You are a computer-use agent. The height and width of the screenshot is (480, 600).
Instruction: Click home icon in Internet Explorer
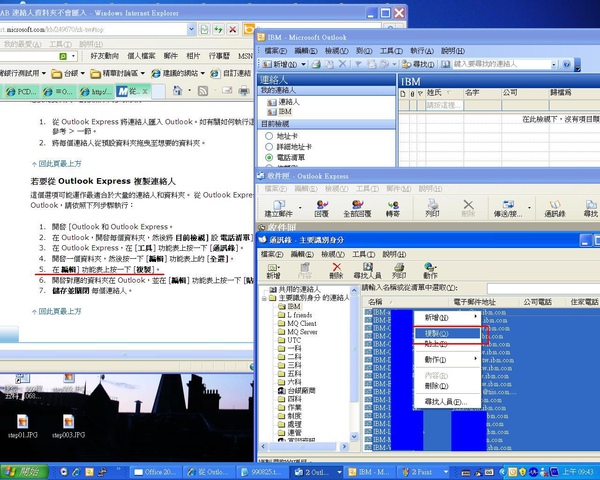click(178, 91)
